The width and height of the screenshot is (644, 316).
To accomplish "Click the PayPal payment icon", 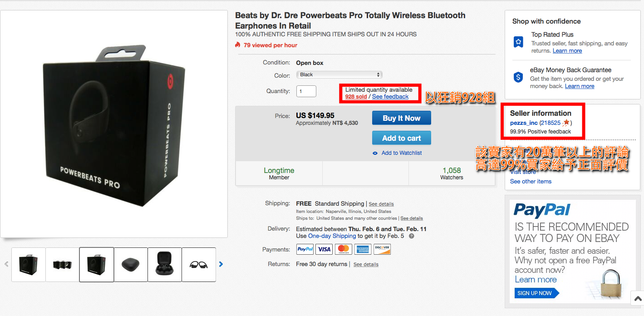I will [x=305, y=249].
